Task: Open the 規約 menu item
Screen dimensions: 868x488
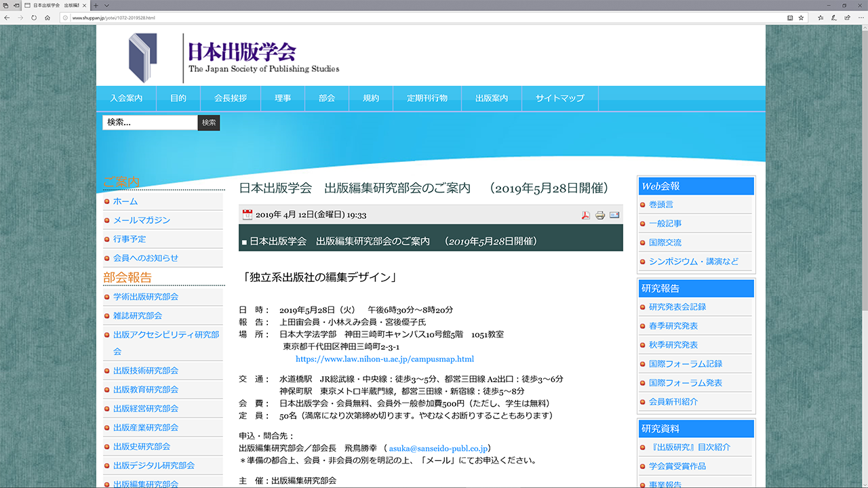Action: pyautogui.click(x=371, y=98)
